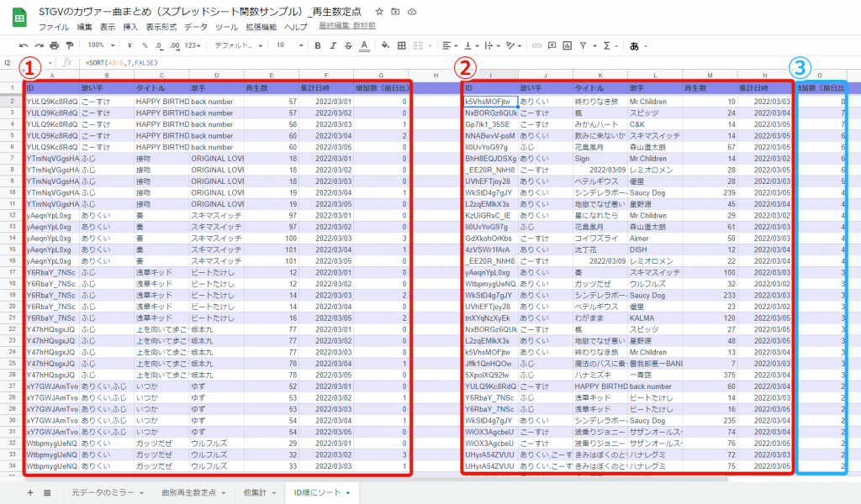Open the font family dropdown
The height and width of the screenshot is (504, 861).
pos(238,45)
